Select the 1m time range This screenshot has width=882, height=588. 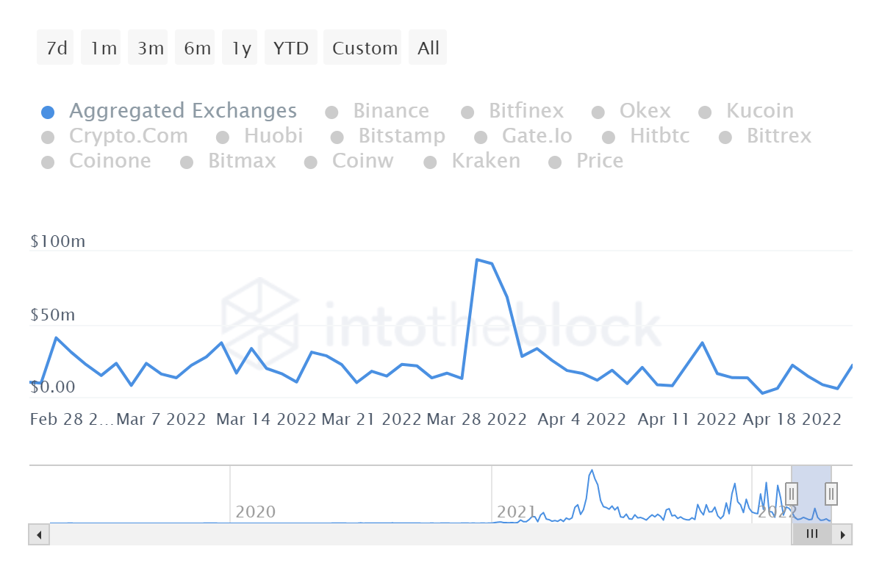point(103,49)
